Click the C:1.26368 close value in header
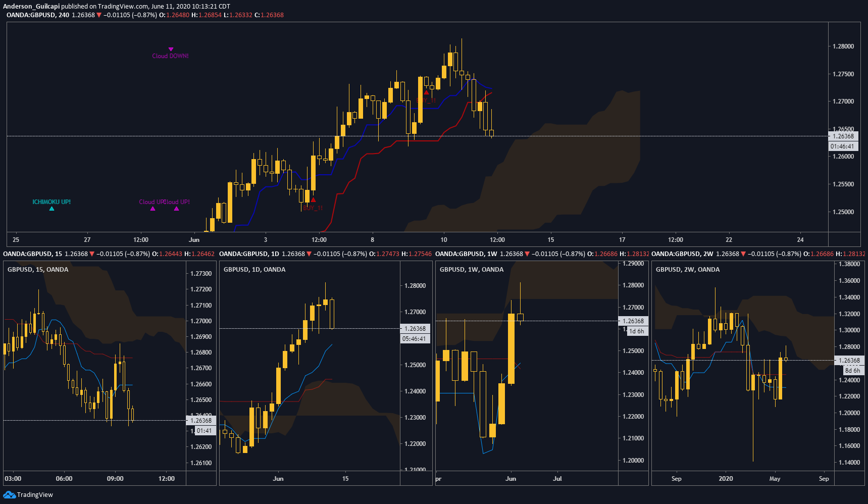The image size is (868, 504). (x=269, y=15)
